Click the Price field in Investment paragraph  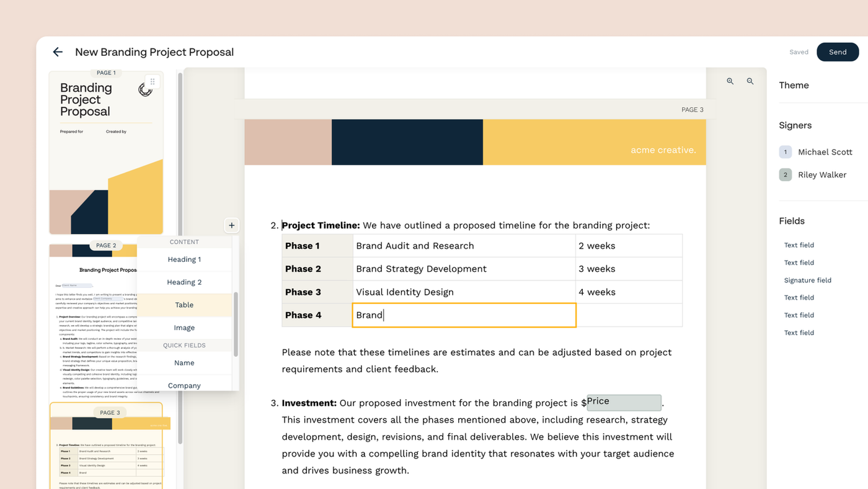(x=624, y=402)
